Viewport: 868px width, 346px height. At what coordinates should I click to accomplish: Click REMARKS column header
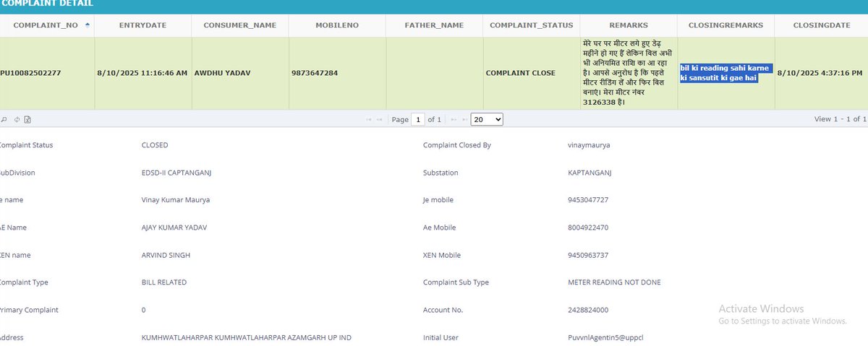(x=629, y=25)
